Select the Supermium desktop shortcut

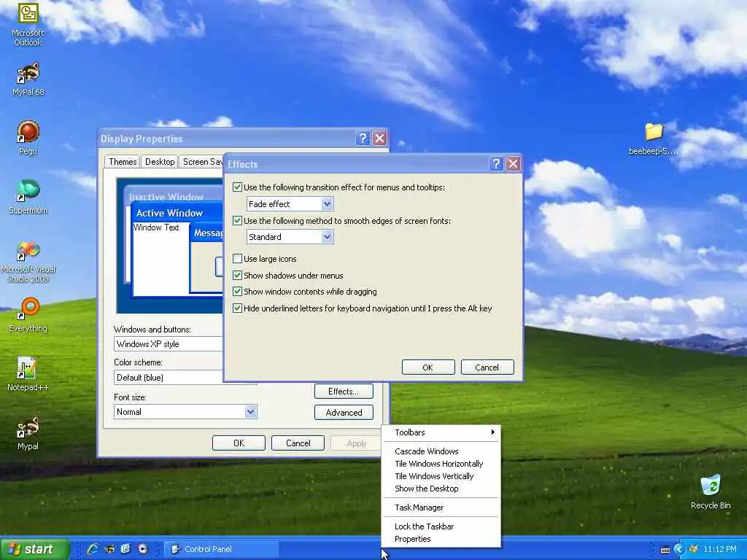(x=28, y=197)
